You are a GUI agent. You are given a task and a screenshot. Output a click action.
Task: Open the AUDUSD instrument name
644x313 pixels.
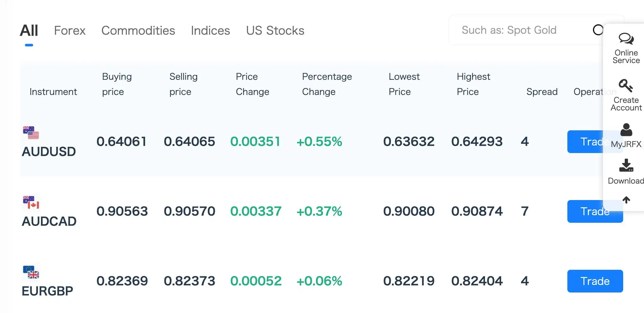(49, 152)
